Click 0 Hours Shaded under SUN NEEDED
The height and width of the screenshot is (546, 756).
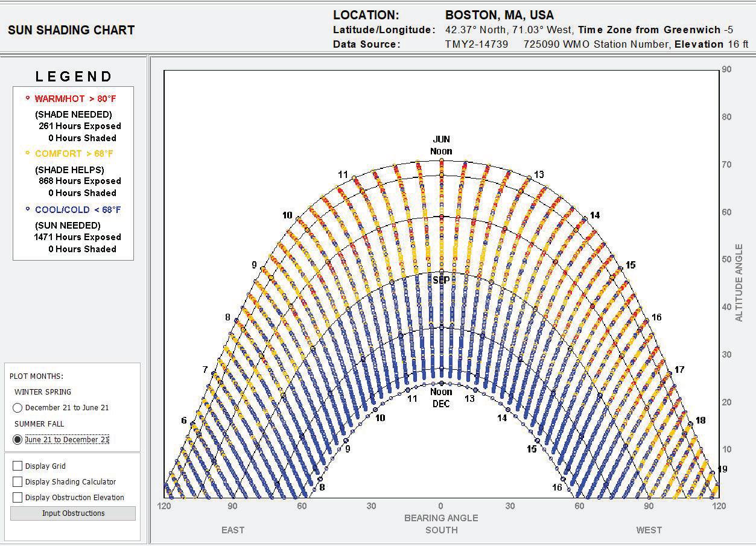[82, 249]
